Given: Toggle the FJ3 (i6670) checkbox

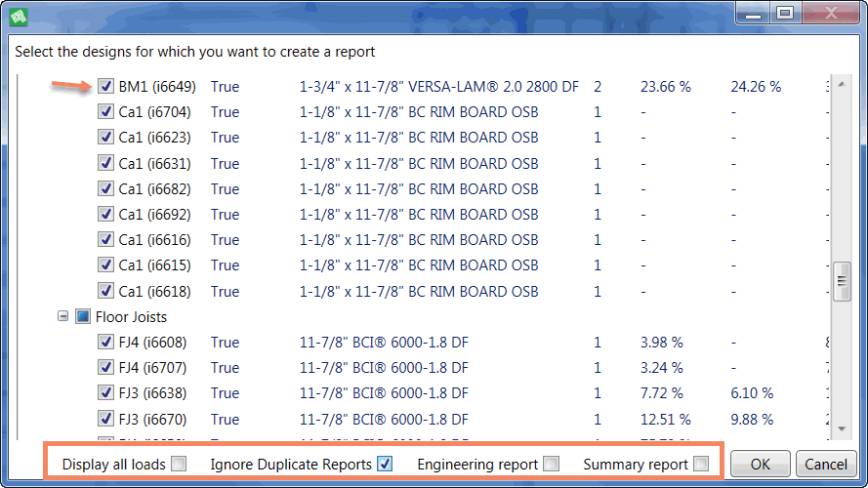Looking at the screenshot, I should pyautogui.click(x=105, y=419).
